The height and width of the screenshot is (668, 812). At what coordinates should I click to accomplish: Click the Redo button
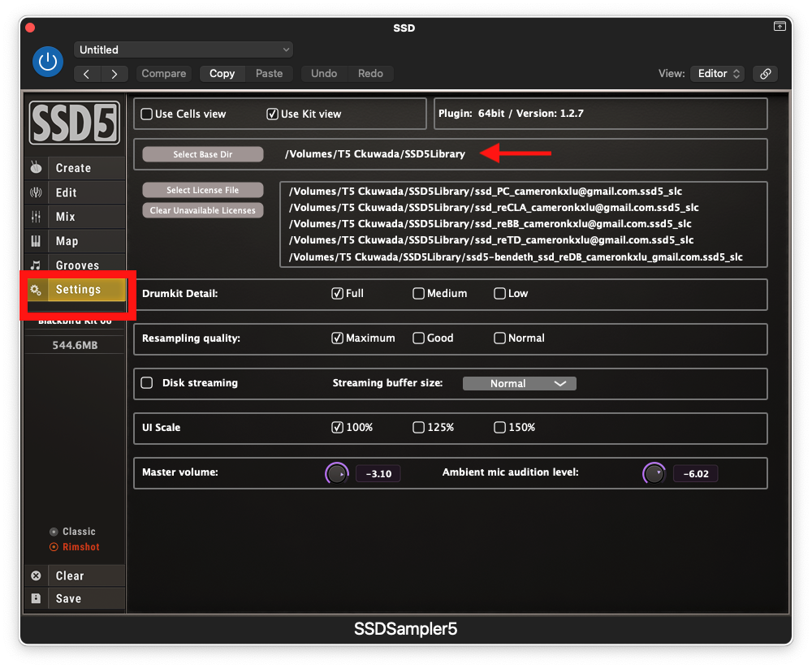[371, 74]
